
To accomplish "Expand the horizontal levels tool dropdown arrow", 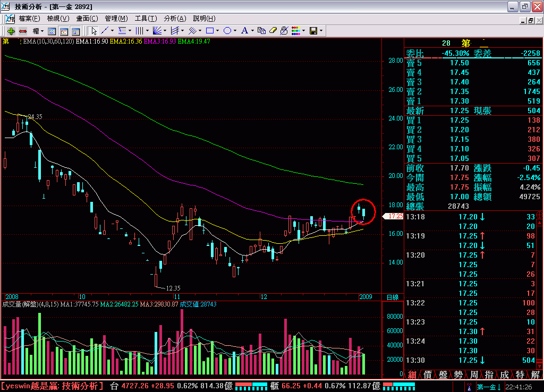I will click(130, 31).
